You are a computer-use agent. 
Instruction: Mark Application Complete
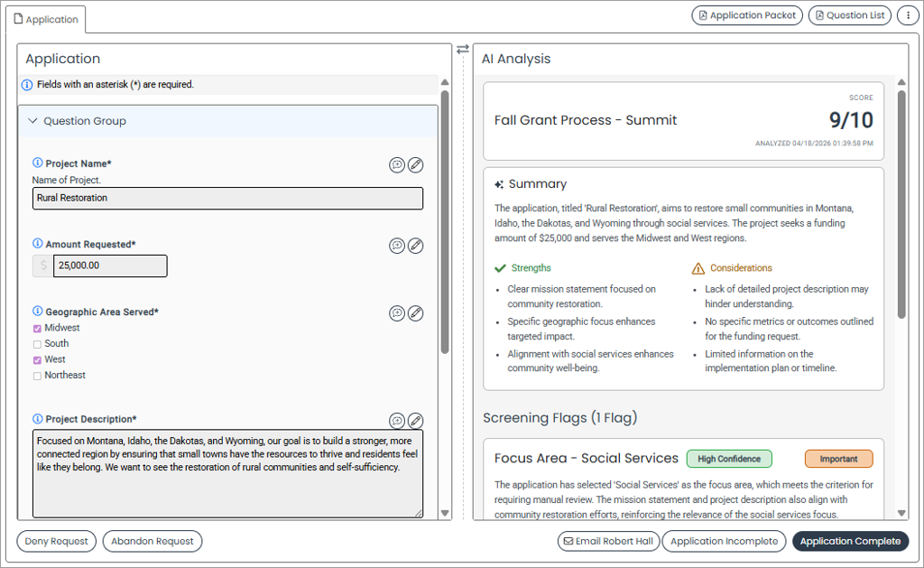[850, 542]
